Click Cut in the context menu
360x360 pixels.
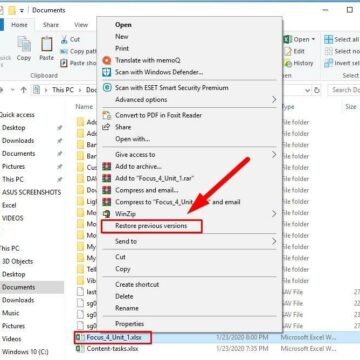tap(120, 257)
